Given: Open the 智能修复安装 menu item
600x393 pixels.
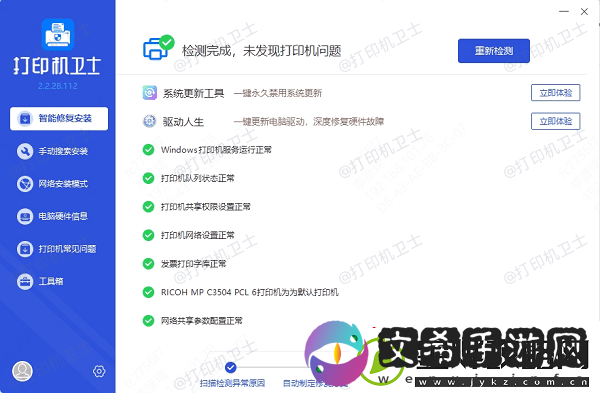Looking at the screenshot, I should click(59, 119).
